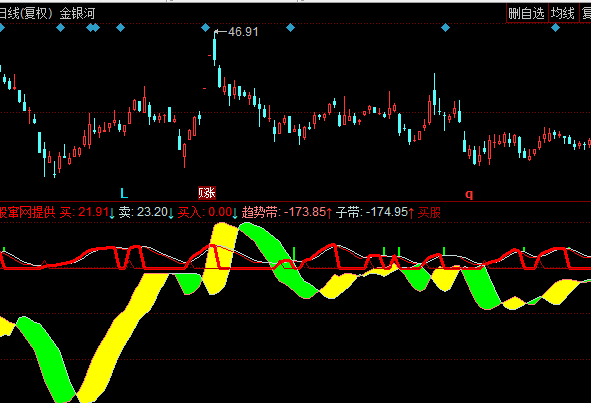The height and width of the screenshot is (403, 591).
Task: Click the red 涨 marker badge
Action: (x=207, y=193)
